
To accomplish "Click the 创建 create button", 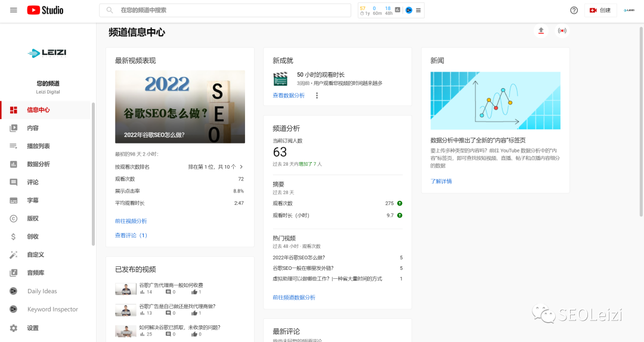I will [x=600, y=10].
